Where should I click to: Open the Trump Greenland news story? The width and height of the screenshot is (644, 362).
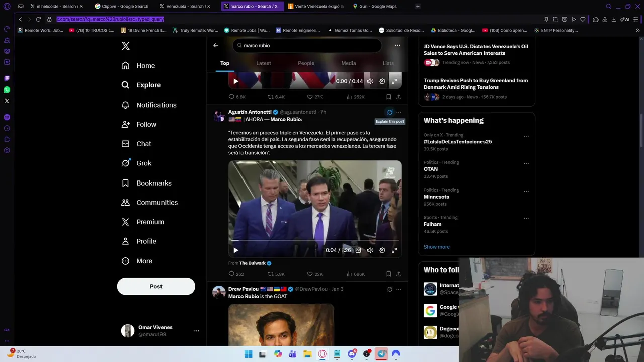tap(476, 88)
